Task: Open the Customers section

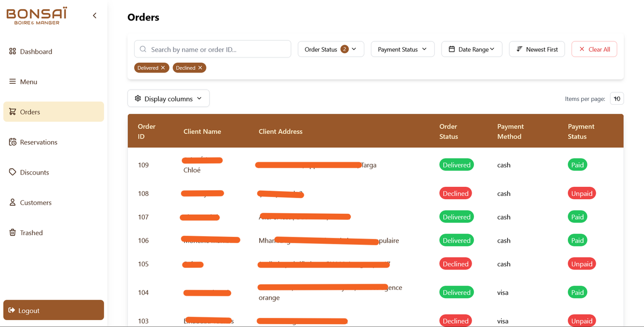Action: point(54,202)
